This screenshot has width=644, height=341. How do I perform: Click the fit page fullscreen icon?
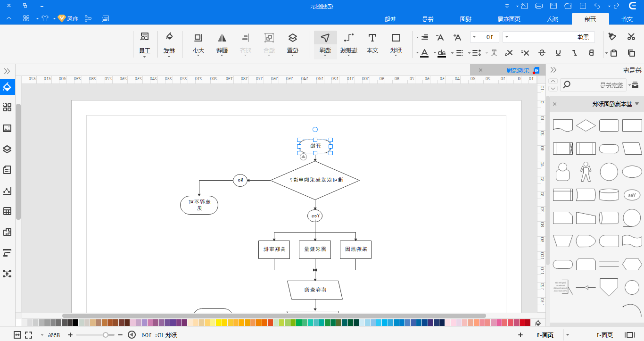(28, 335)
